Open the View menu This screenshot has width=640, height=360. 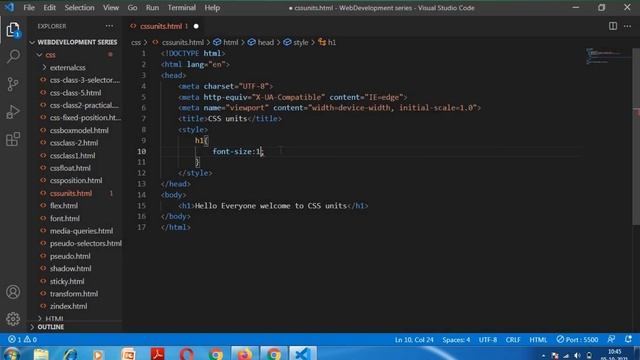click(111, 8)
